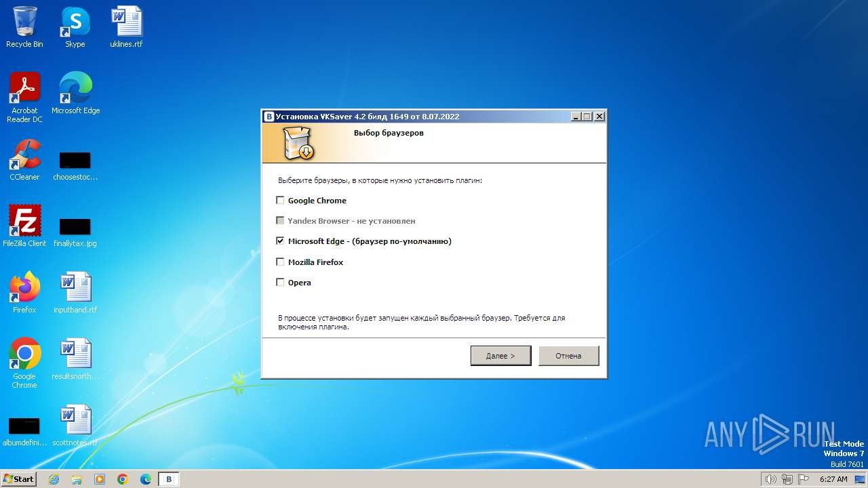Click the 'Выбор браузеров' heading text
This screenshot has height=488, width=868.
click(x=389, y=133)
